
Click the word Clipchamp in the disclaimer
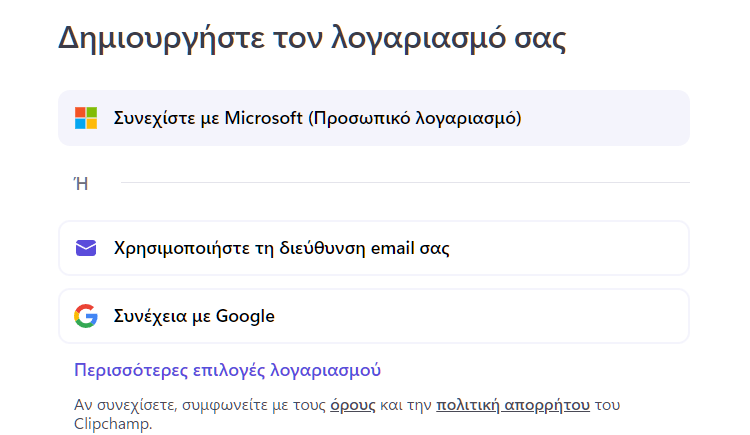(x=111, y=424)
